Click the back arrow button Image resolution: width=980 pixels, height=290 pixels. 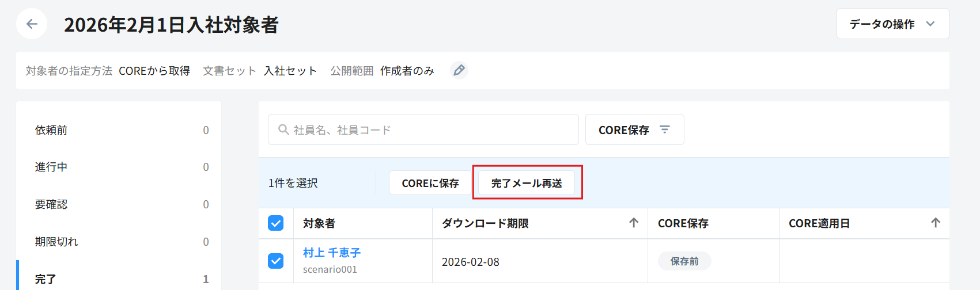click(32, 24)
